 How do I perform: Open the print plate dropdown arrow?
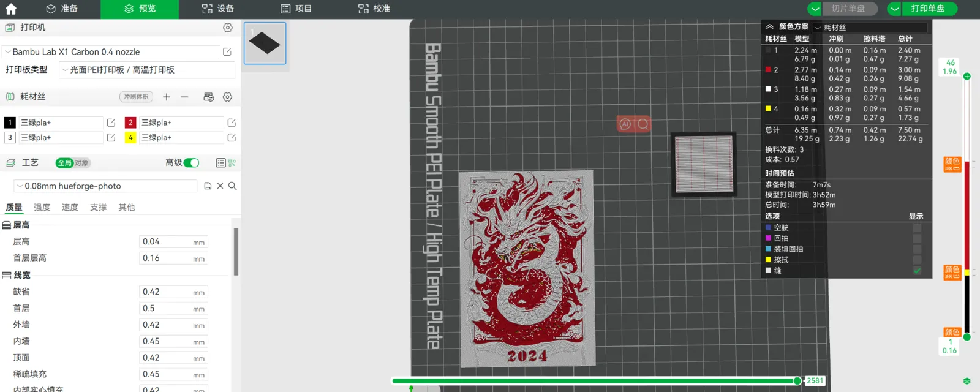[x=894, y=9]
